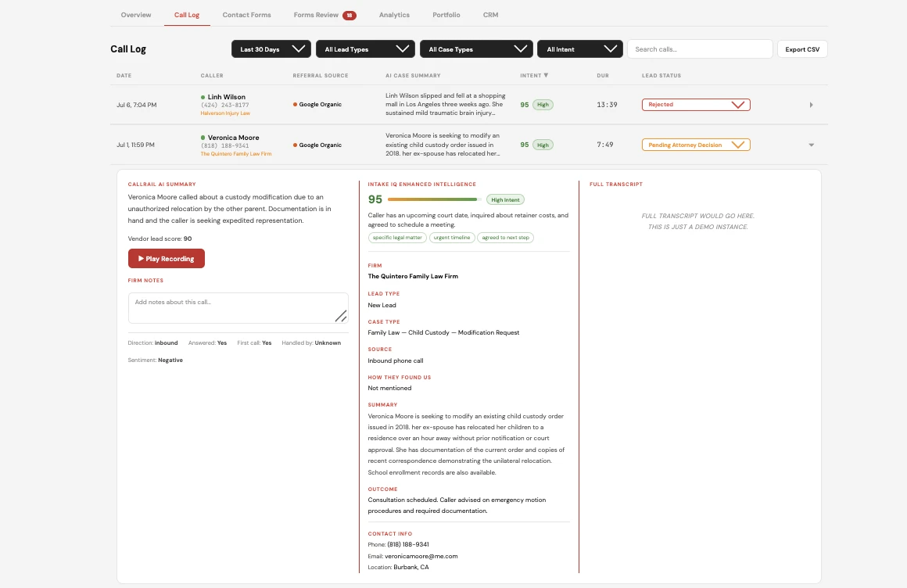Add notes in the Firm Notes box

(x=238, y=308)
